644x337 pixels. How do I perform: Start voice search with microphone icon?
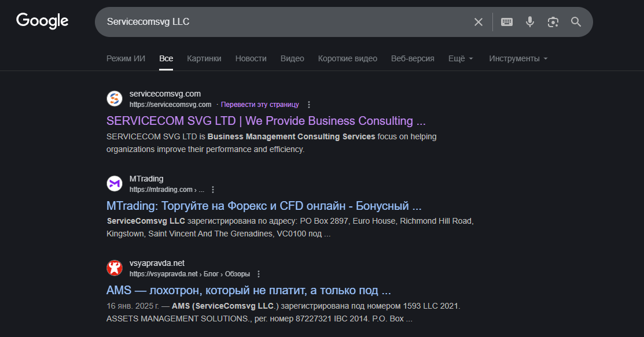coord(530,22)
